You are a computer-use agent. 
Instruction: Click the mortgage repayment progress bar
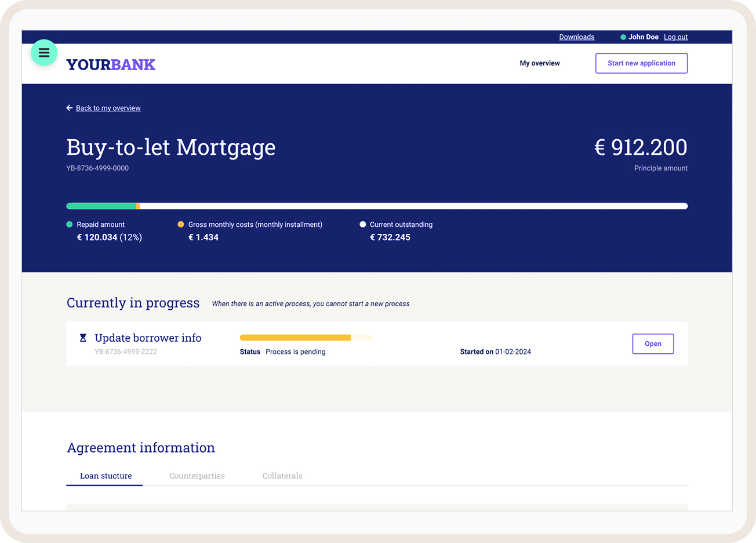tap(377, 206)
